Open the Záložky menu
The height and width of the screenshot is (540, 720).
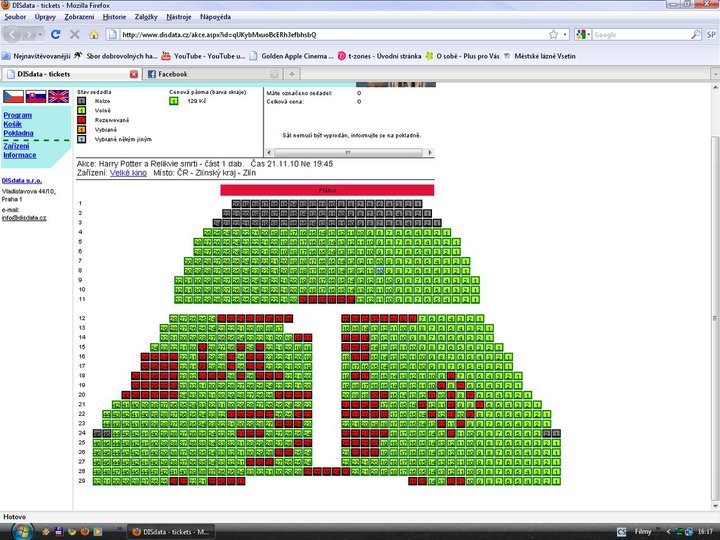coord(146,17)
